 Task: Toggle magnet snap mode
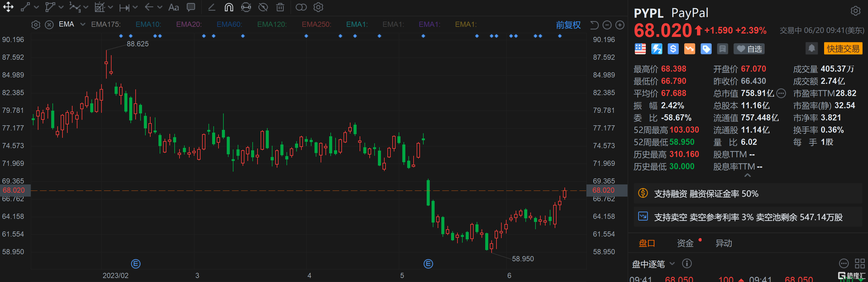[x=229, y=7]
